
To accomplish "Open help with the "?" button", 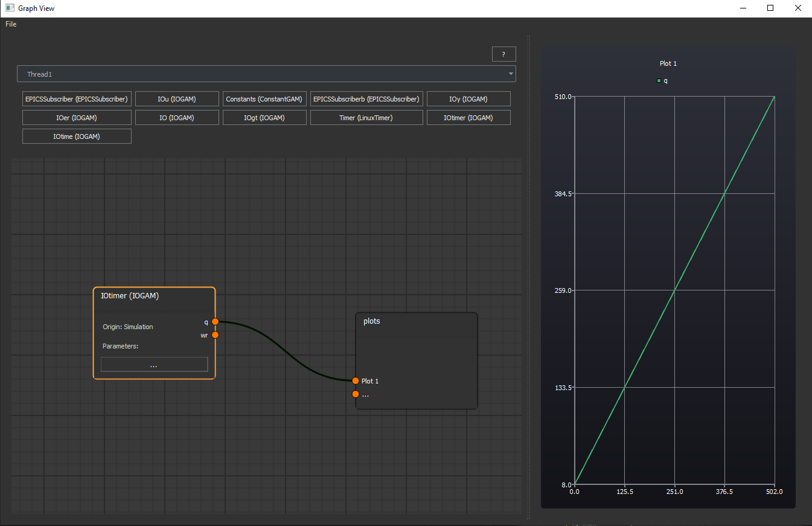I will click(x=504, y=54).
